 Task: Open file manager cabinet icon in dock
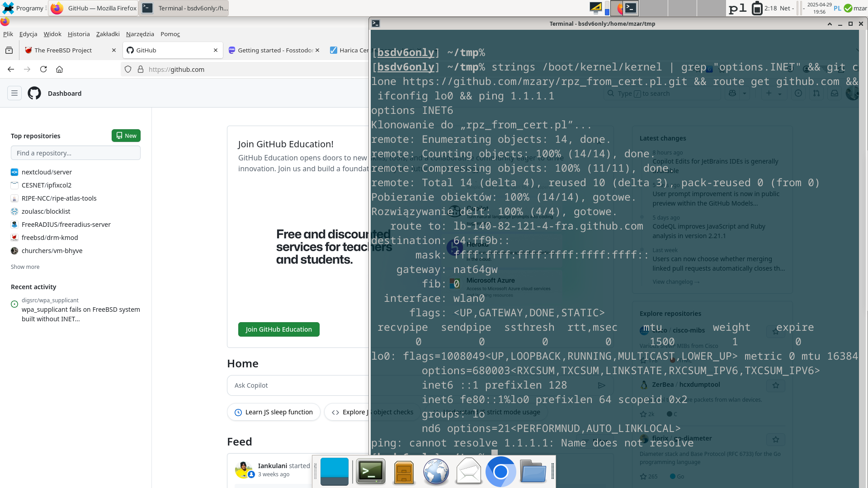[x=404, y=472]
